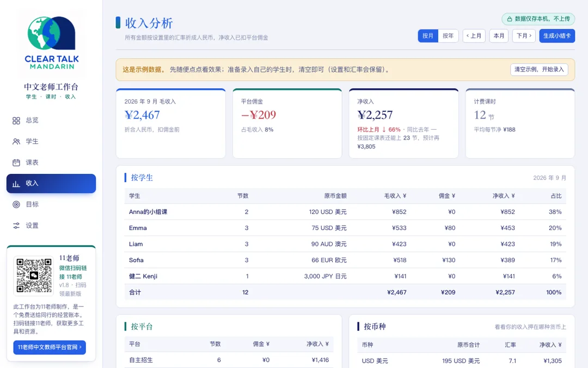The height and width of the screenshot is (368, 588).
Task: Select 收入 income menu item
Action: click(x=51, y=184)
